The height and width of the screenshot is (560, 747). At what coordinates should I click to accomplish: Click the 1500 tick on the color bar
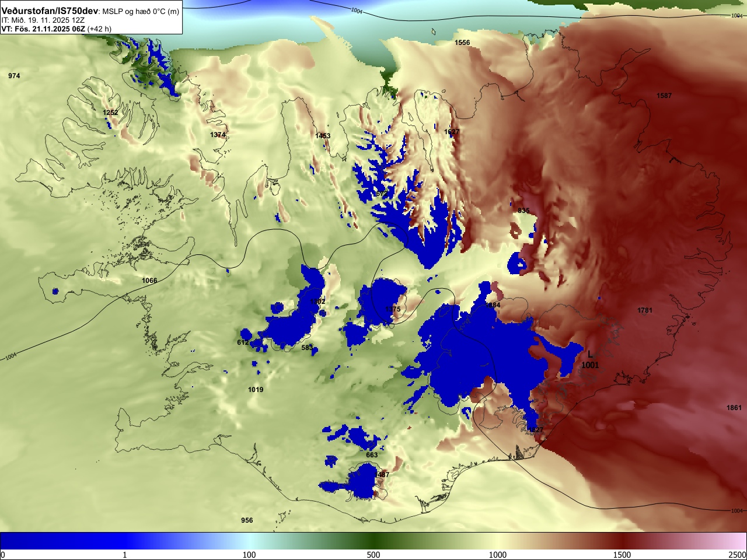pyautogui.click(x=622, y=555)
